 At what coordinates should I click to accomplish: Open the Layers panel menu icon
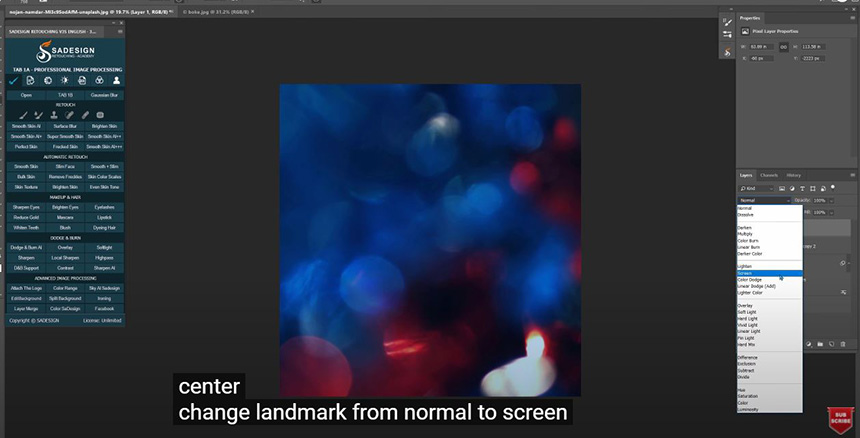853,175
